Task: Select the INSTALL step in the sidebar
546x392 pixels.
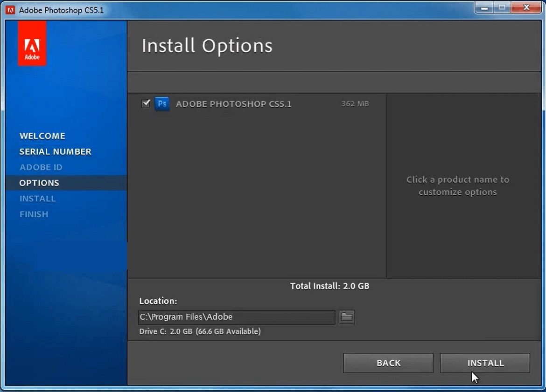Action: click(38, 199)
